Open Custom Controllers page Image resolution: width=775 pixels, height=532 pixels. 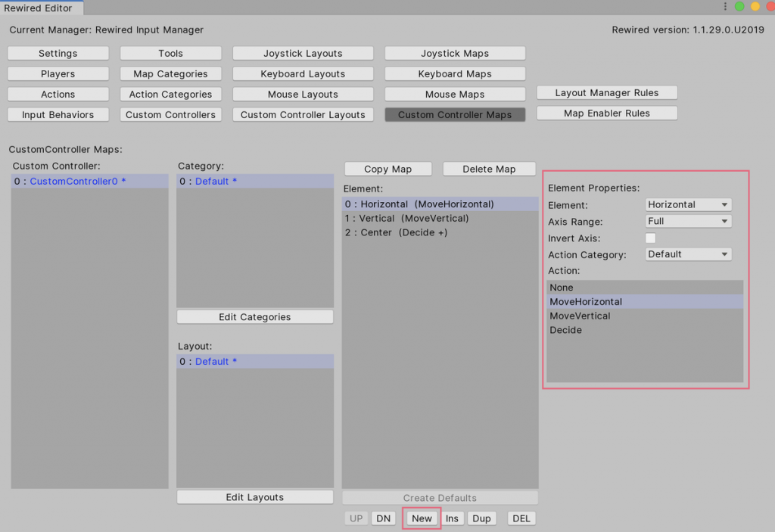point(170,115)
